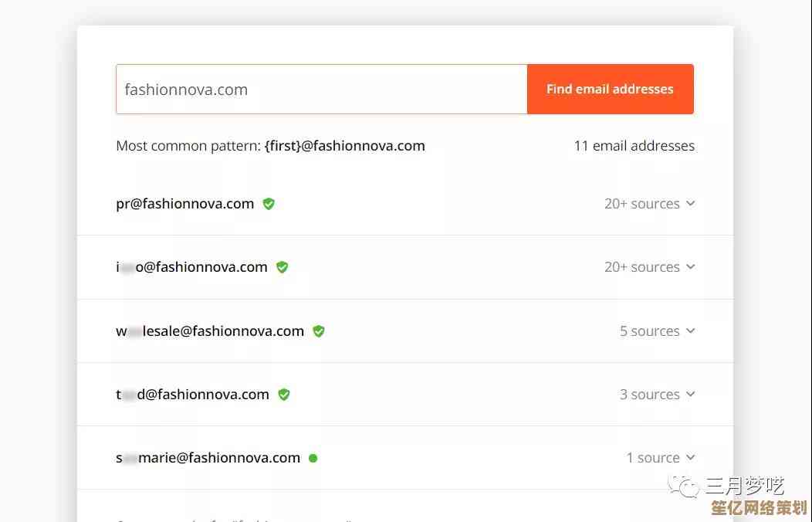Click the w**lesale@fashionnova.com email text
The width and height of the screenshot is (812, 522).
(x=210, y=331)
